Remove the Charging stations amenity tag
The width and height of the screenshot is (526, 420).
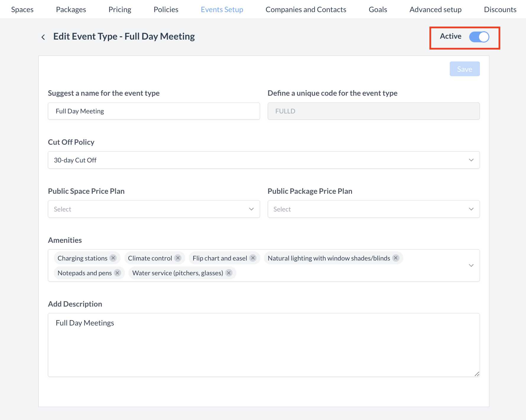click(x=113, y=258)
